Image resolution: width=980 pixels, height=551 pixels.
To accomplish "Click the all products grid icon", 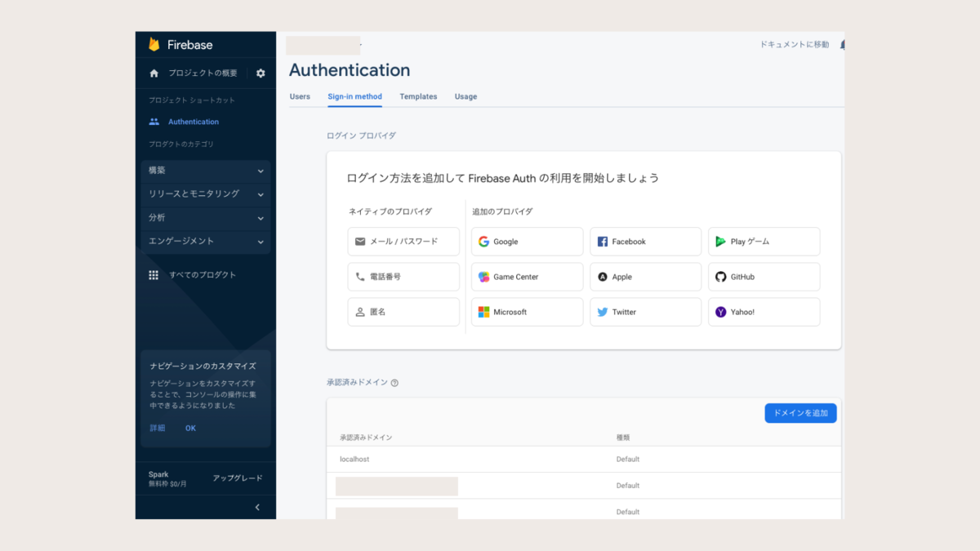I will click(154, 275).
